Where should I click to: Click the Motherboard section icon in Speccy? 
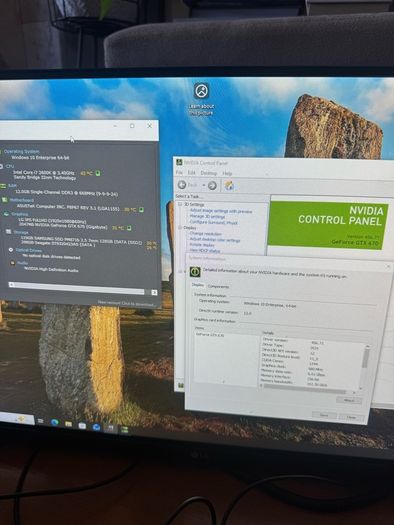pyautogui.click(x=5, y=200)
